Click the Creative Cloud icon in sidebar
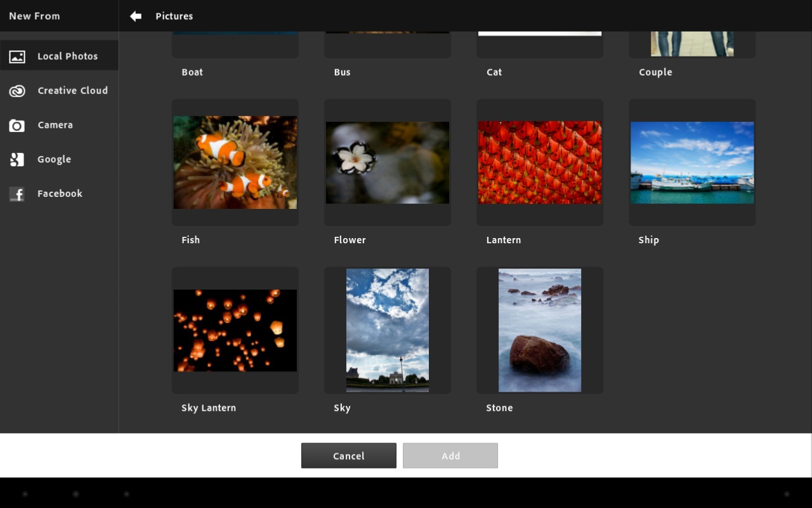This screenshot has width=812, height=508. point(17,91)
